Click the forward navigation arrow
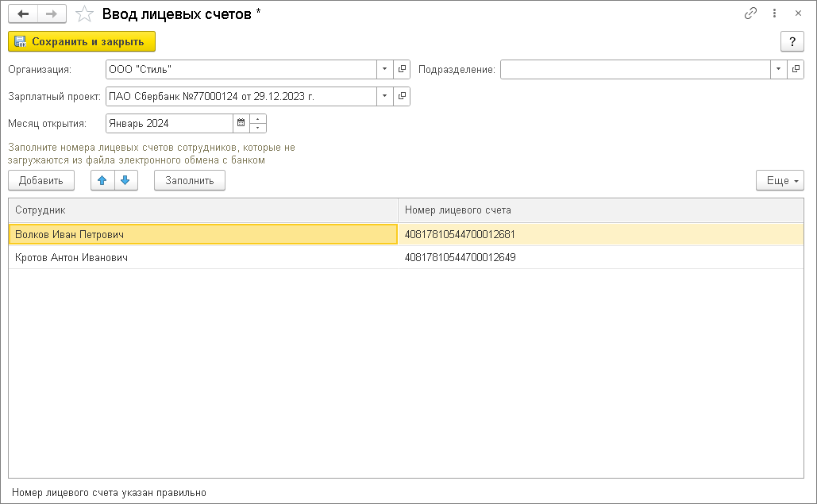817x504 pixels. click(51, 13)
